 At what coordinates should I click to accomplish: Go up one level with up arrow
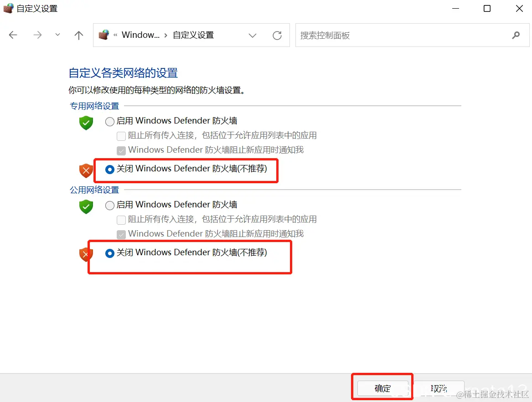coord(79,35)
